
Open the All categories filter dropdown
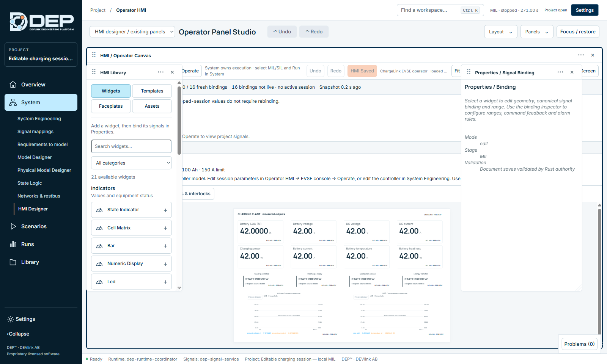pos(131,163)
